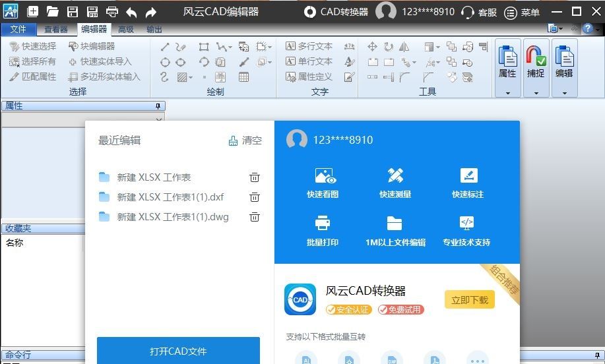Click 清空 to clear recent list
This screenshot has height=364, width=605.
click(245, 140)
